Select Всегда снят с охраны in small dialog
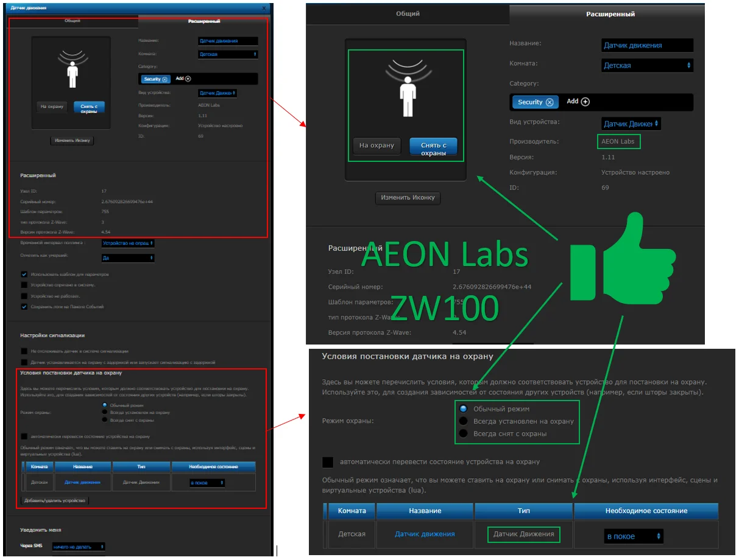The width and height of the screenshot is (739, 560). tap(105, 419)
